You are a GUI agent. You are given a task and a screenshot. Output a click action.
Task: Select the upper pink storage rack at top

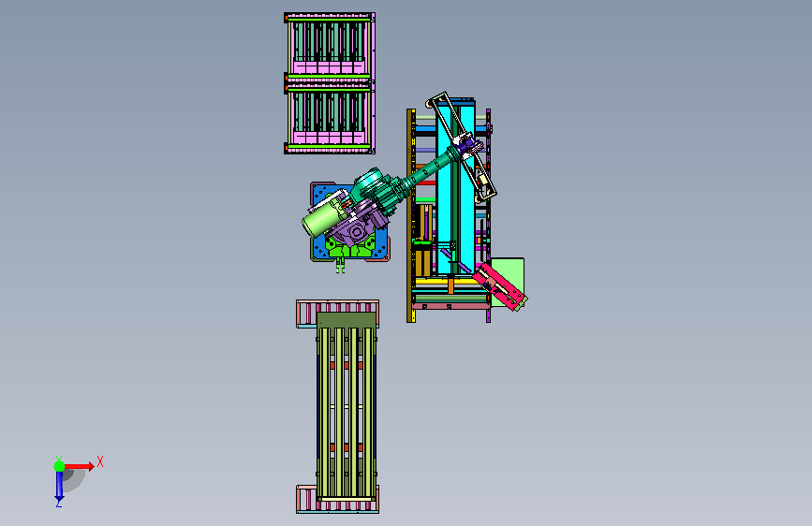pos(330,47)
